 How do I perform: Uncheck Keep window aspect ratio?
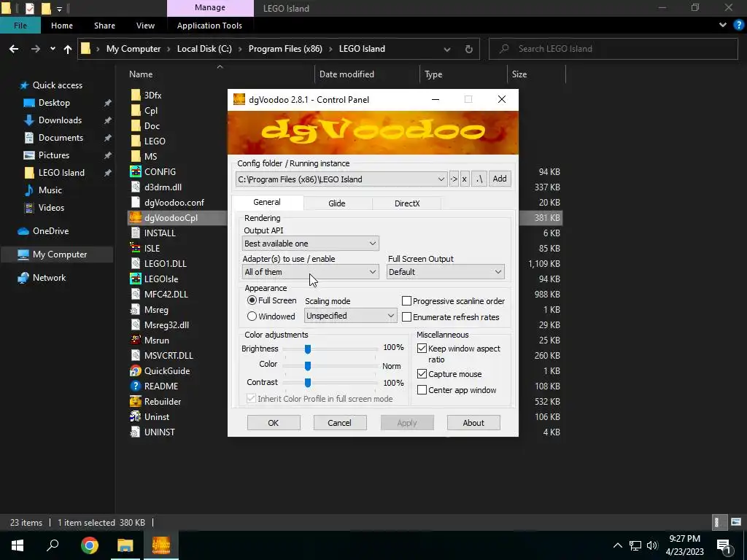pos(422,348)
